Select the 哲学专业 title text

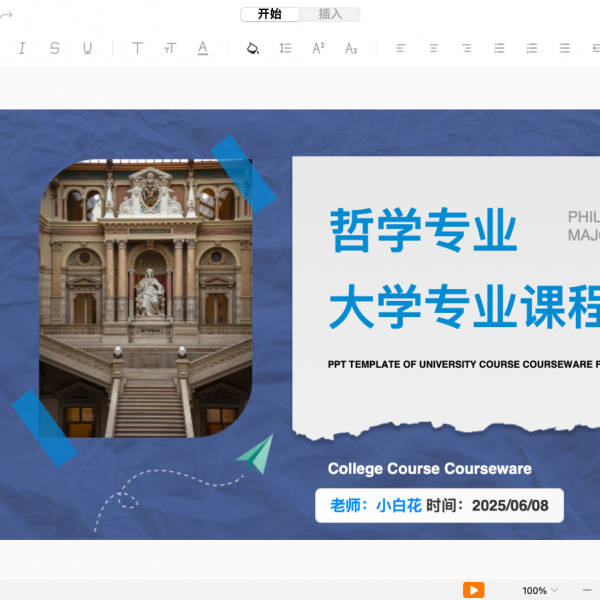tap(424, 231)
